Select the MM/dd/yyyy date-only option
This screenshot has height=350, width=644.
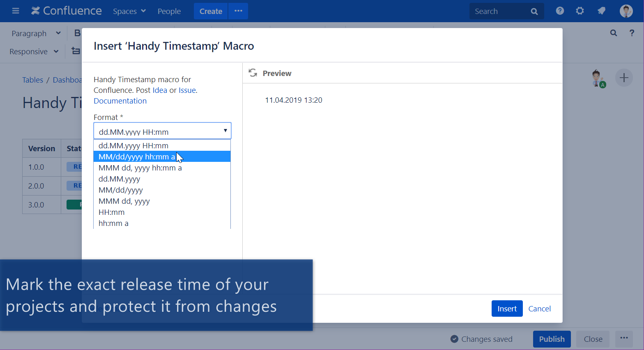162,190
